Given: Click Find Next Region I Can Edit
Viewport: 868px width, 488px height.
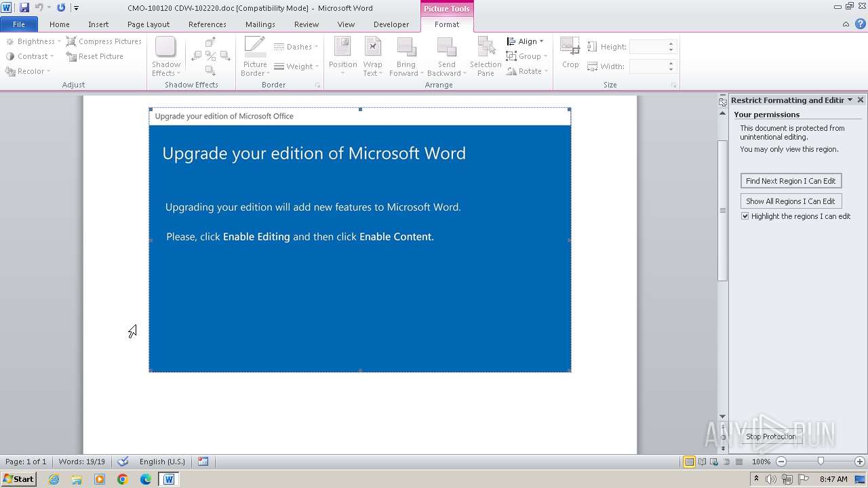Looking at the screenshot, I should (x=791, y=181).
